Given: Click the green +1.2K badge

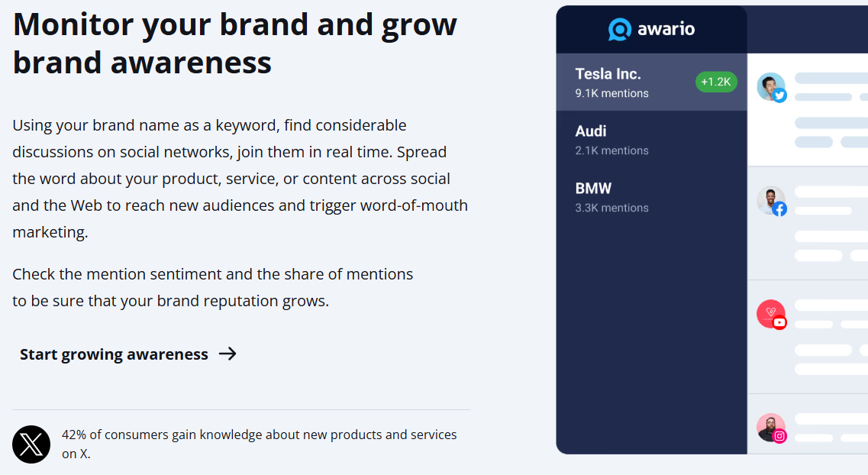Looking at the screenshot, I should click(x=716, y=82).
